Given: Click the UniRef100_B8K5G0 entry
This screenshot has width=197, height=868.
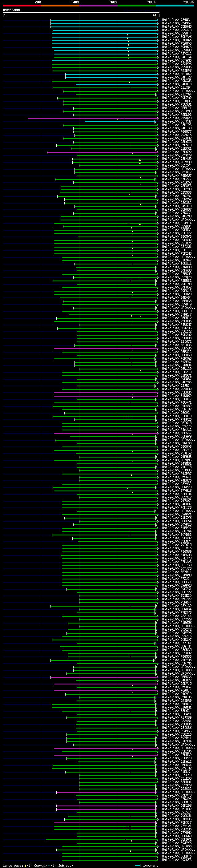Looking at the screenshot, I should pyautogui.click(x=176, y=349).
